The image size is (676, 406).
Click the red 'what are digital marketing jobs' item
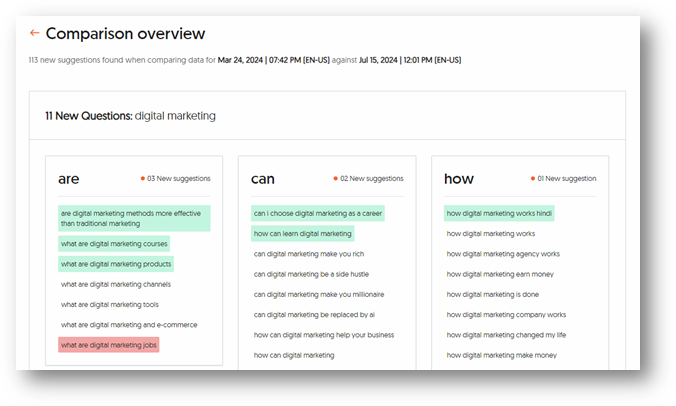109,345
